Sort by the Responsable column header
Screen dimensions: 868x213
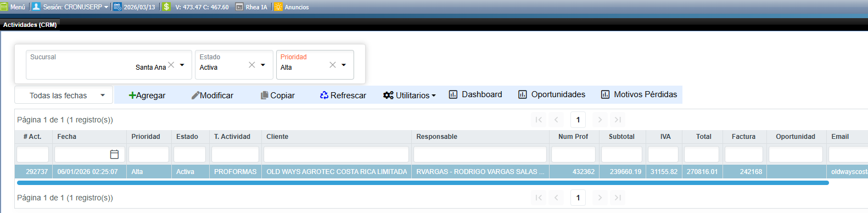tap(480, 137)
